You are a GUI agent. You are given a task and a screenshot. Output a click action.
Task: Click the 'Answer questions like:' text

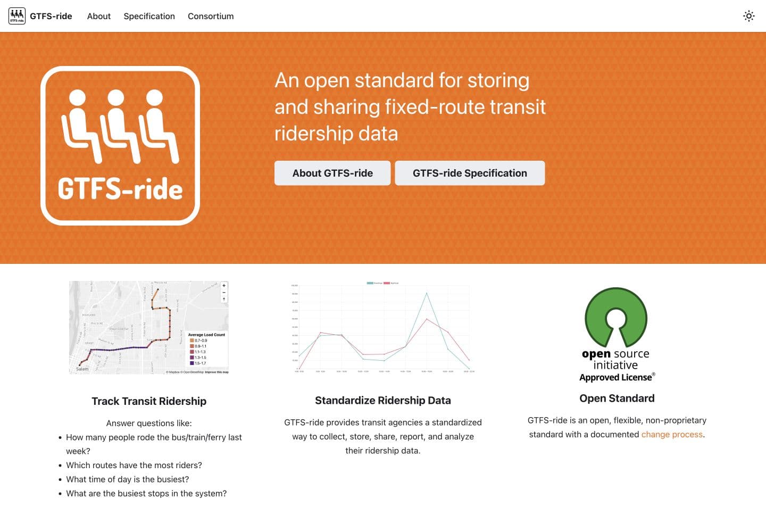[x=149, y=423]
